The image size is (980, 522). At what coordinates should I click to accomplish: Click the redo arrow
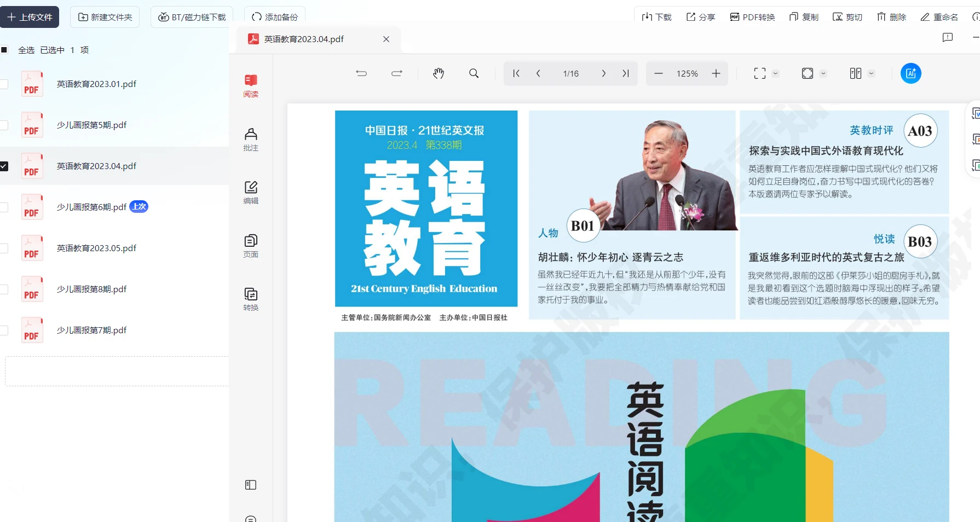pos(397,73)
